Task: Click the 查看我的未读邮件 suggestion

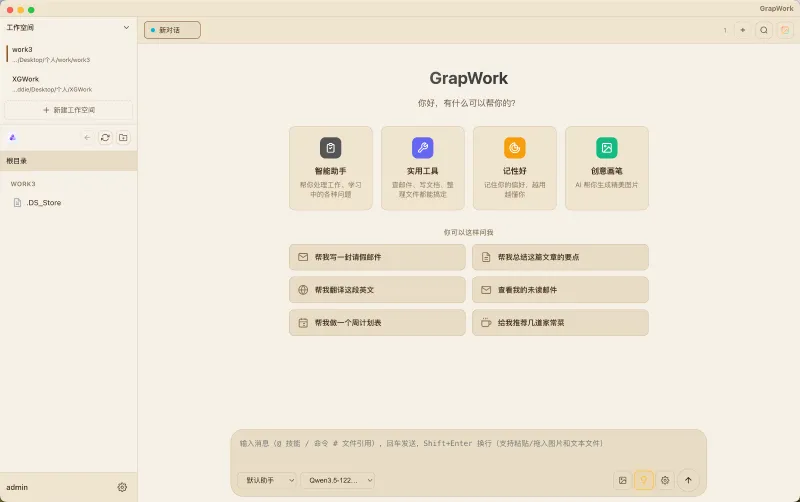Action: click(x=560, y=290)
